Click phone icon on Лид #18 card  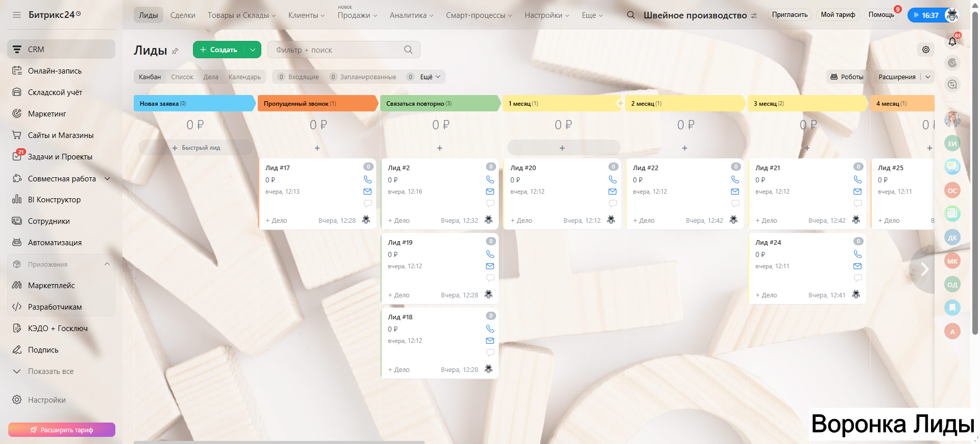[x=490, y=329]
